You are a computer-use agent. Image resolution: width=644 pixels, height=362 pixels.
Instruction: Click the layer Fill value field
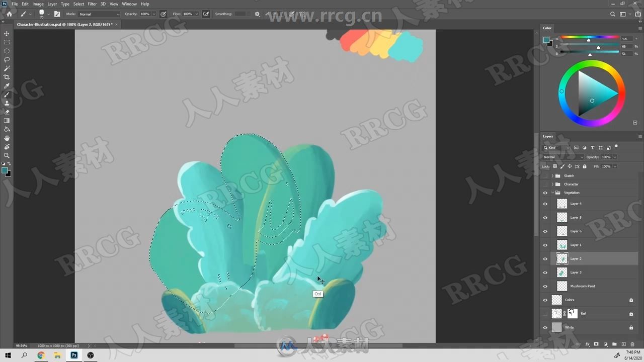[606, 166]
